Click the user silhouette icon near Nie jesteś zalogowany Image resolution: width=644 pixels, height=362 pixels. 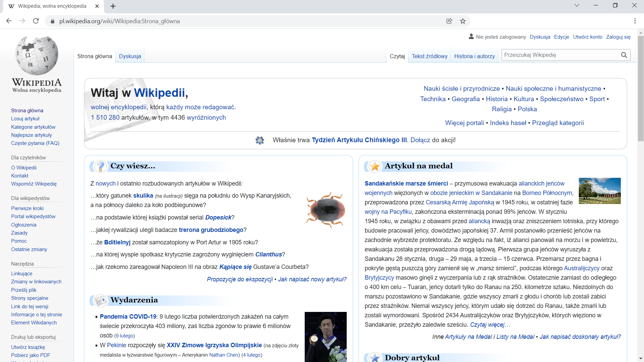pos(471,37)
